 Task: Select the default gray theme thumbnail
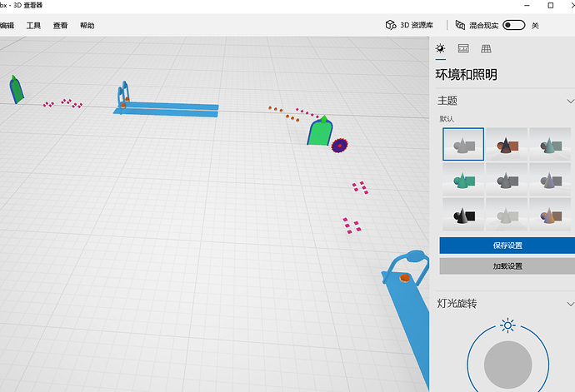click(x=463, y=144)
